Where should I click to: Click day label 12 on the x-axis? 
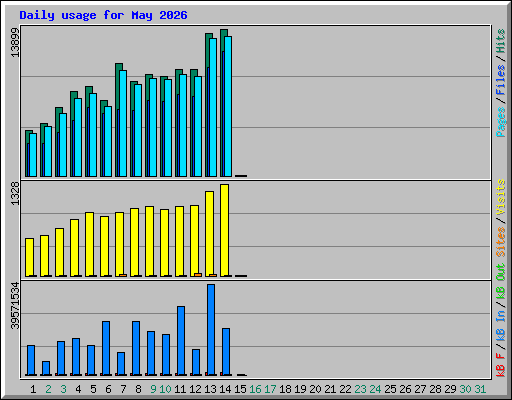(195, 389)
